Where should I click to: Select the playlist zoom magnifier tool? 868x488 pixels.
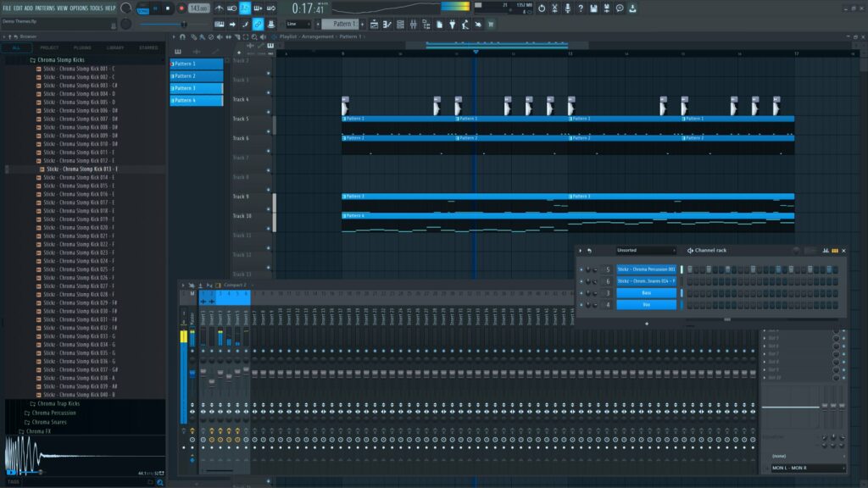254,37
